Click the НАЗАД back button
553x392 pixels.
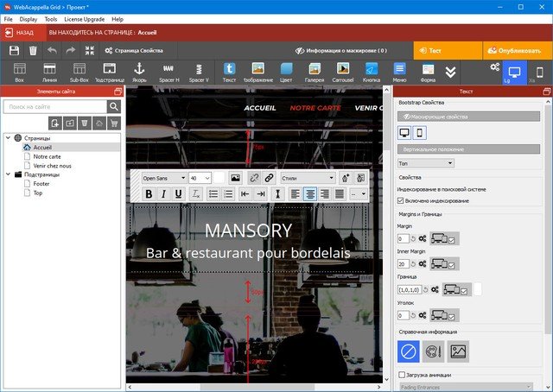[x=21, y=32]
